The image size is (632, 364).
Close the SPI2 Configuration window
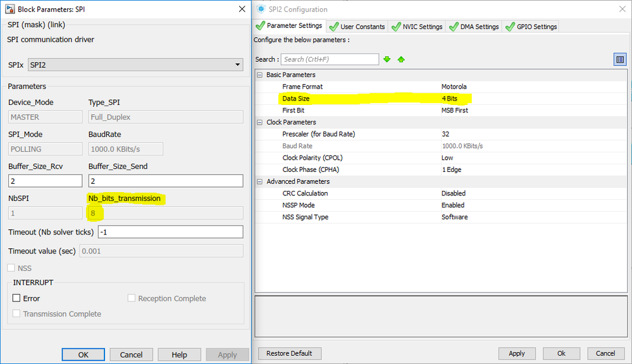click(623, 9)
